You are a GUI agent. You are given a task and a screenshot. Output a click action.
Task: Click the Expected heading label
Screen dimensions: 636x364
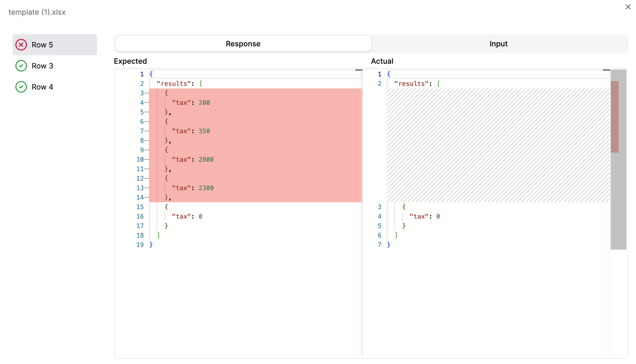130,61
